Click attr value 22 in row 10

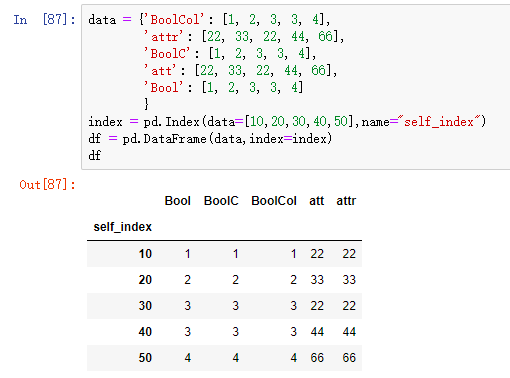click(349, 254)
